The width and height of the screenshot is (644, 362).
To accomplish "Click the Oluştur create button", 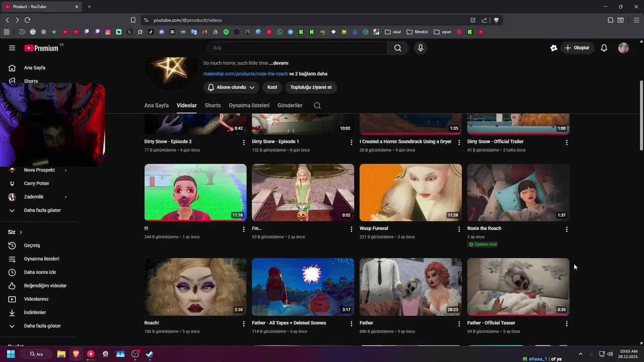I will click(577, 48).
